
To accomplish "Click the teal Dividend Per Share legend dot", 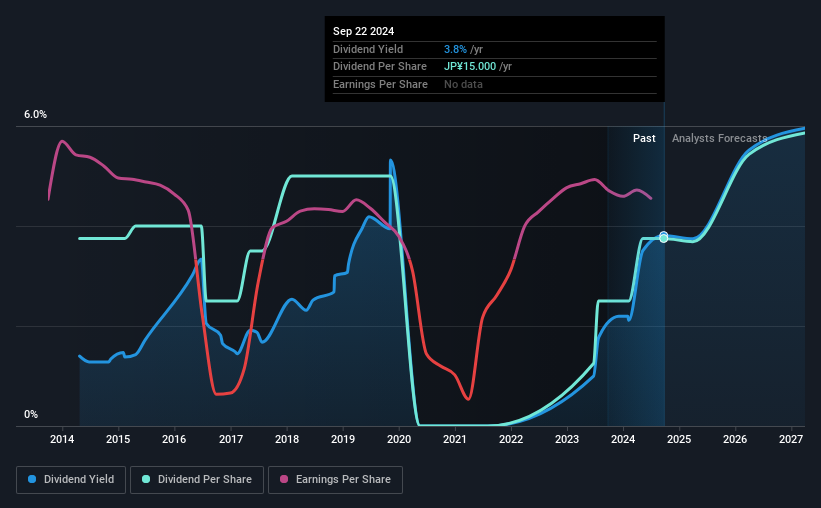I will coord(146,479).
